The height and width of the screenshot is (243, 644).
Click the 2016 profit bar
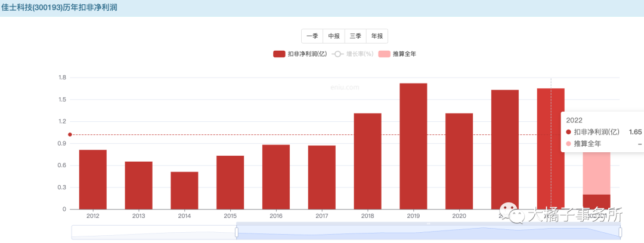(276, 177)
